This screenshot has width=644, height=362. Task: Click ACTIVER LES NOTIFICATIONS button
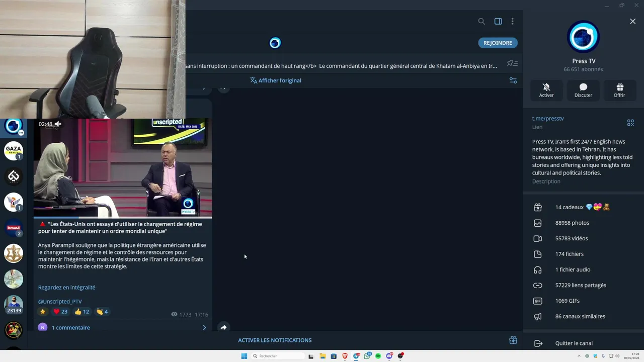[x=275, y=340]
